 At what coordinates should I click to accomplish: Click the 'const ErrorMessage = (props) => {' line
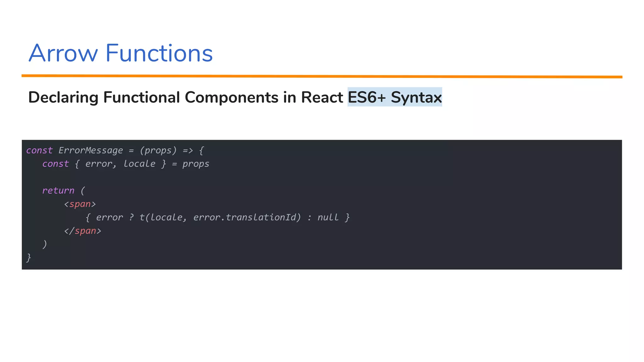pos(115,151)
